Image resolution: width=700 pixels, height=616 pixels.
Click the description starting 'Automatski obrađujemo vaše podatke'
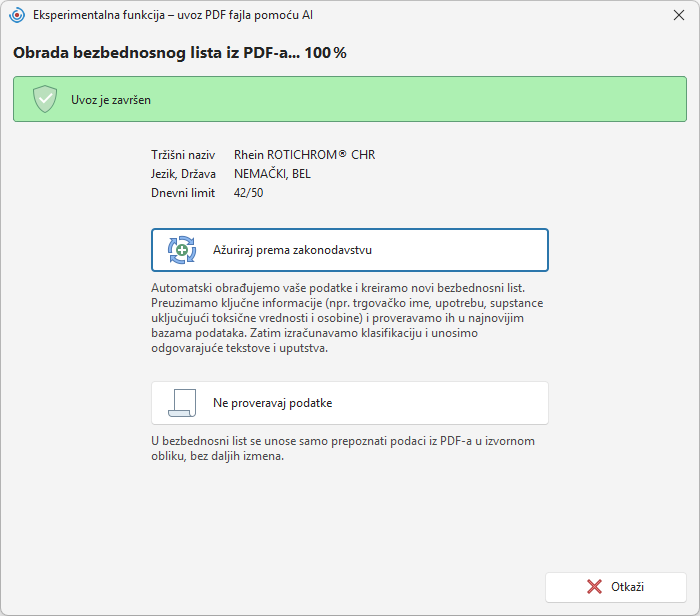347,318
